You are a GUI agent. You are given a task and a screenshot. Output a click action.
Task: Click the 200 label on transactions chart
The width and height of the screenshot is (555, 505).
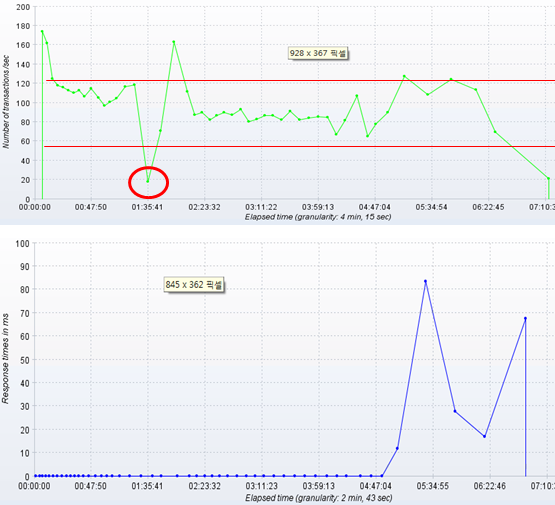[x=23, y=7]
